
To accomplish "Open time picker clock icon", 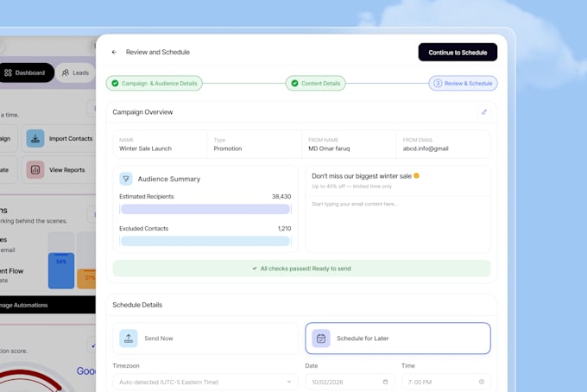I will [x=482, y=382].
